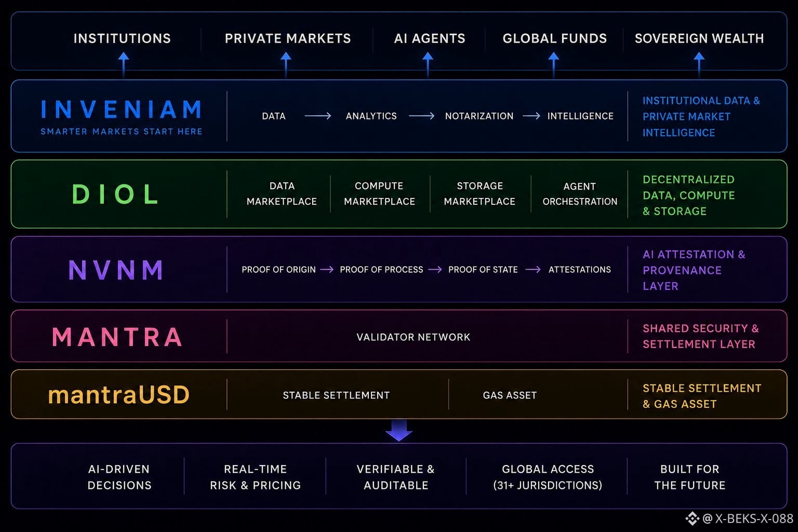
Task: Select the DATA MARKETPLACE cell
Action: 282,194
